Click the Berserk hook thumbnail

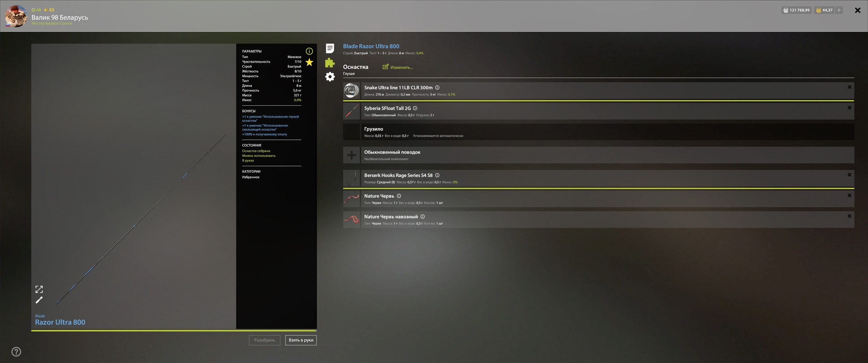pyautogui.click(x=351, y=178)
